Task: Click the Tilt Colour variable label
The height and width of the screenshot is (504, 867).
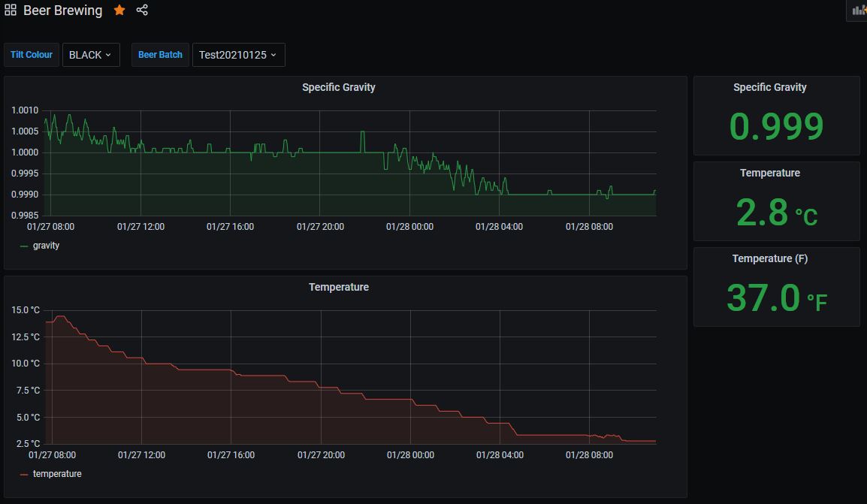Action: 32,55
